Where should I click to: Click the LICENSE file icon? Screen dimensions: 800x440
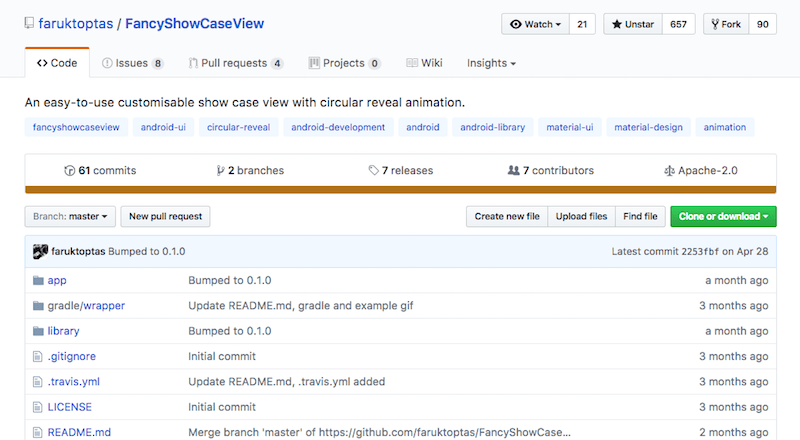click(x=37, y=407)
